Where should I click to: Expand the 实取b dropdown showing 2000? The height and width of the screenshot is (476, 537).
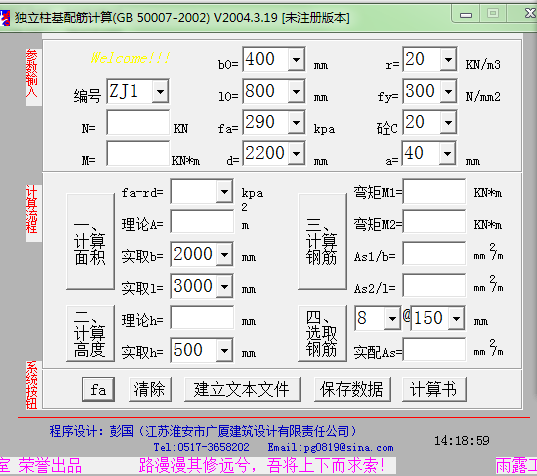[224, 254]
